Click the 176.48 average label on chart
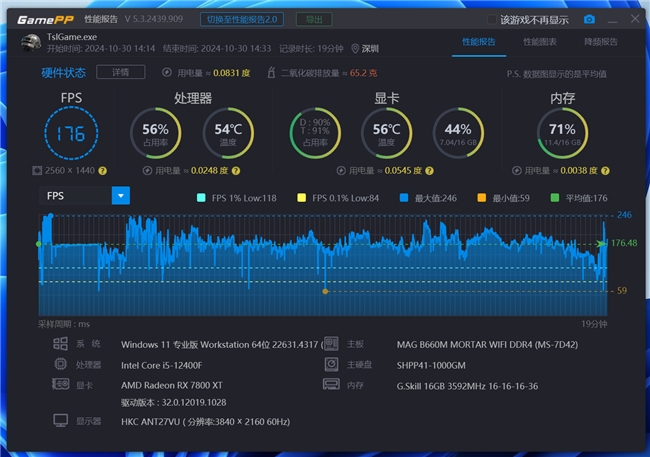The width and height of the screenshot is (650, 457). (624, 243)
